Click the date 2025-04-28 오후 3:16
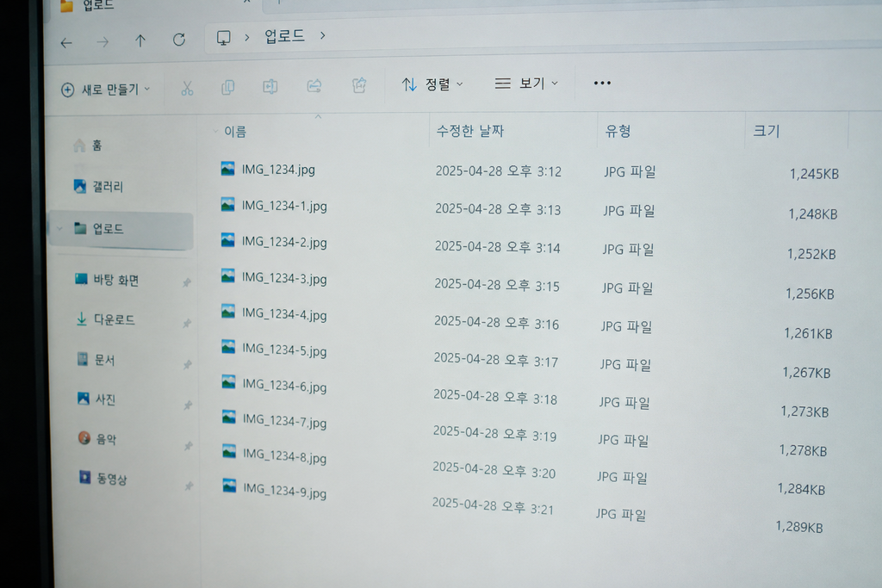The width and height of the screenshot is (882, 588). (496, 323)
